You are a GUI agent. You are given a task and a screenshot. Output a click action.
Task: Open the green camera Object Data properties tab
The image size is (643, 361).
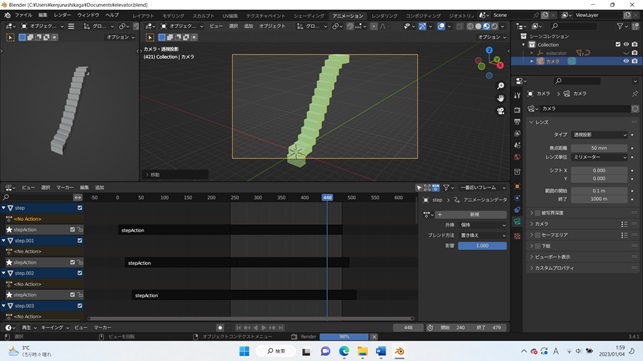coord(517,222)
